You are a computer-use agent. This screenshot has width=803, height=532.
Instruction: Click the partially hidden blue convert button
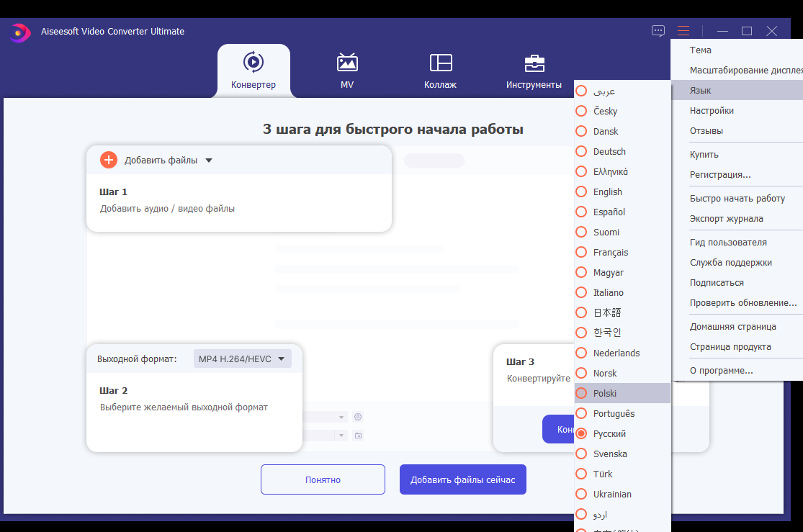(558, 429)
